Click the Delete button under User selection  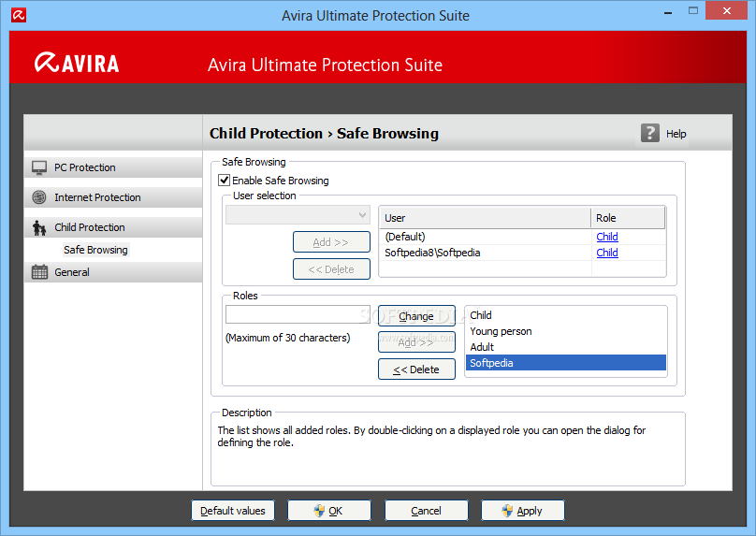pyautogui.click(x=331, y=269)
